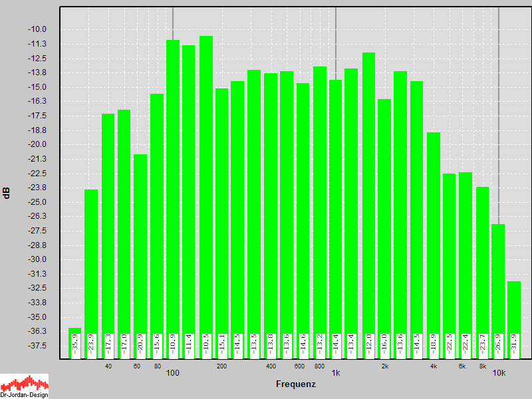Click the 1k frequency axis label
Viewport: 532px width, 399px height.
336,374
